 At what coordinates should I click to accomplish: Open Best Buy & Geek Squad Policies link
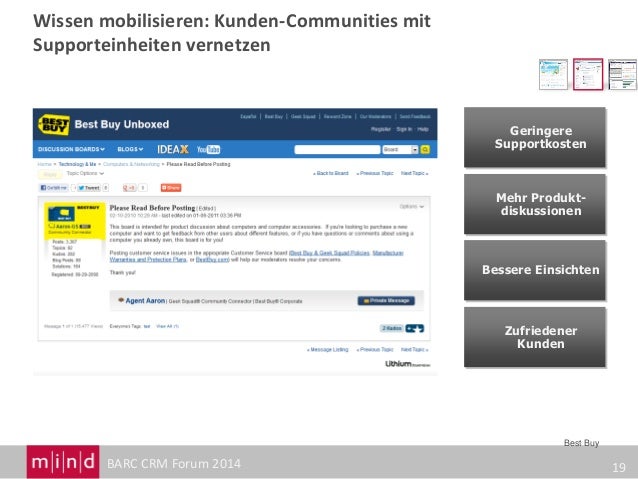pos(329,253)
